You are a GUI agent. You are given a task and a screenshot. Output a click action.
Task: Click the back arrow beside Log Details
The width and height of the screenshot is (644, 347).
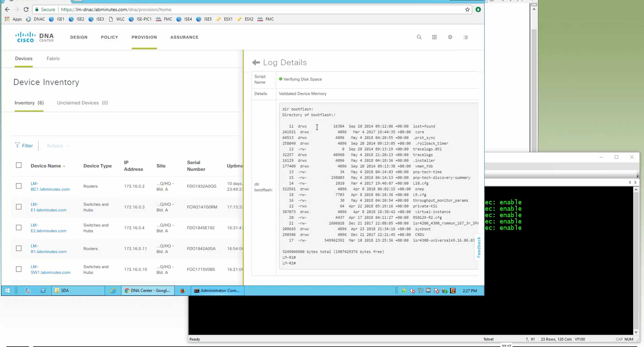(x=256, y=62)
